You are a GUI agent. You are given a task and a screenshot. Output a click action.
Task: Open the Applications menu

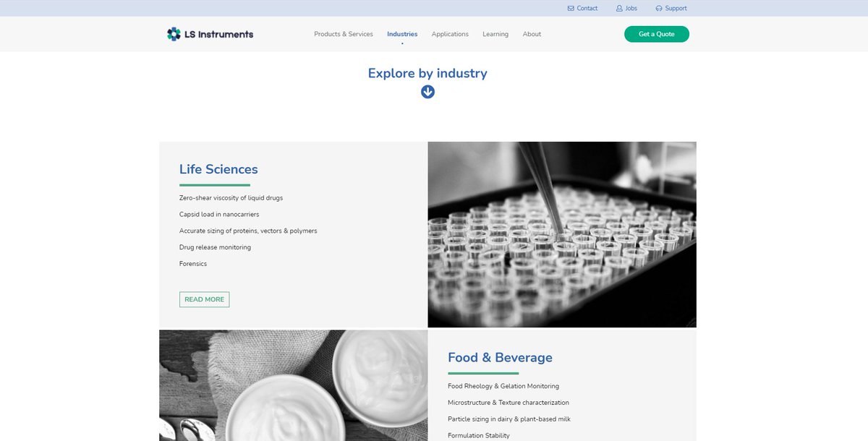tap(450, 34)
